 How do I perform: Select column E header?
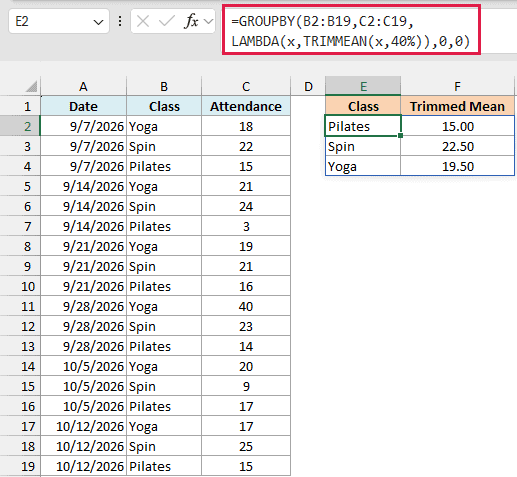[x=363, y=87]
